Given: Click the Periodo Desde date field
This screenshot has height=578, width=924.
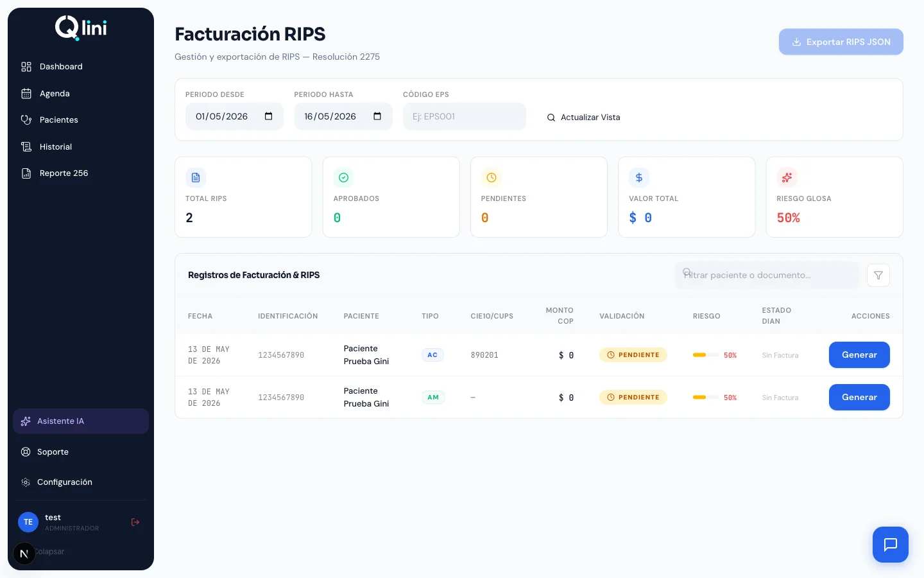Looking at the screenshot, I should [x=234, y=116].
